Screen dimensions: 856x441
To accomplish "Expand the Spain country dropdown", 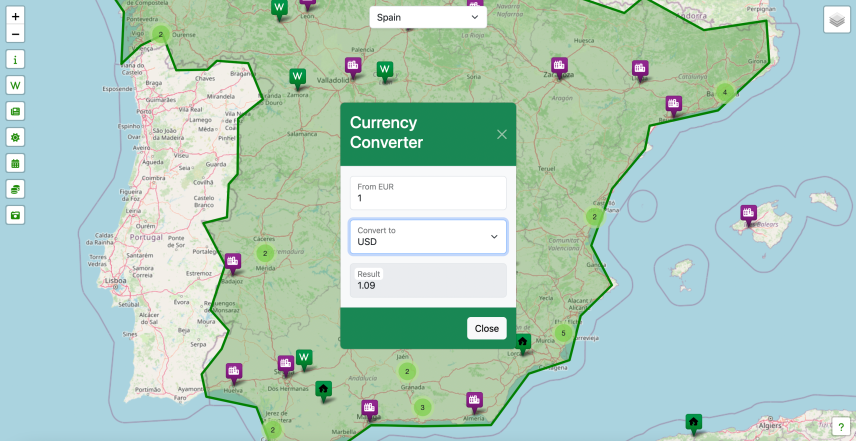I will pyautogui.click(x=428, y=17).
